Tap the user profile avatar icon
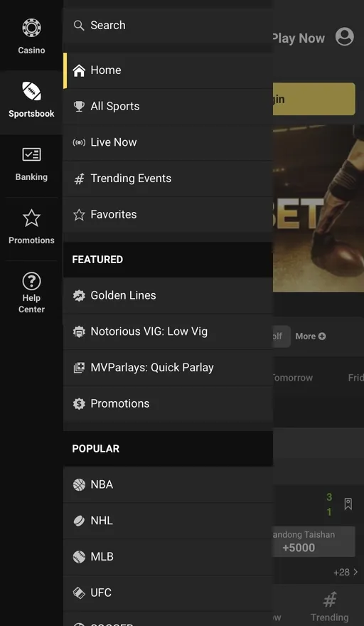 point(344,37)
